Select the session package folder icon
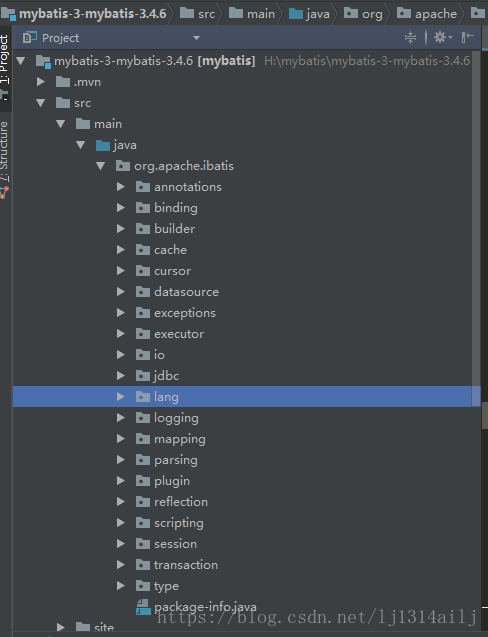The width and height of the screenshot is (488, 637). [143, 544]
